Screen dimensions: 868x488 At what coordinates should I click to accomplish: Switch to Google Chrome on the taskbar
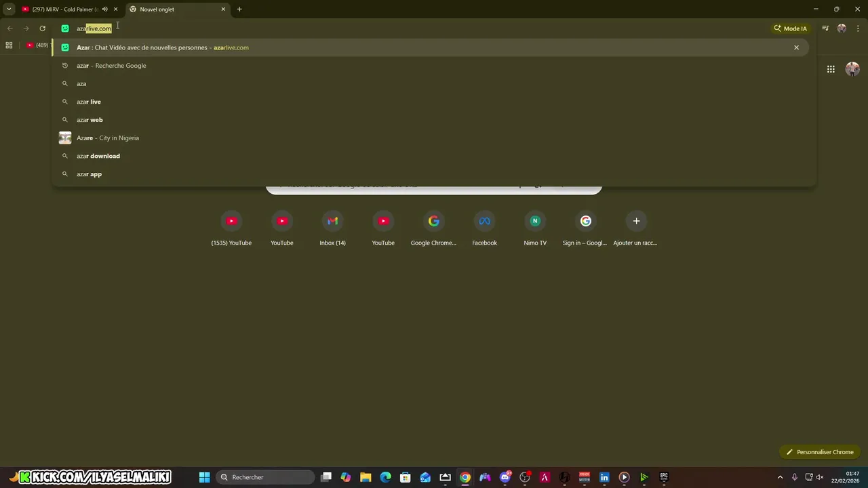[465, 477]
